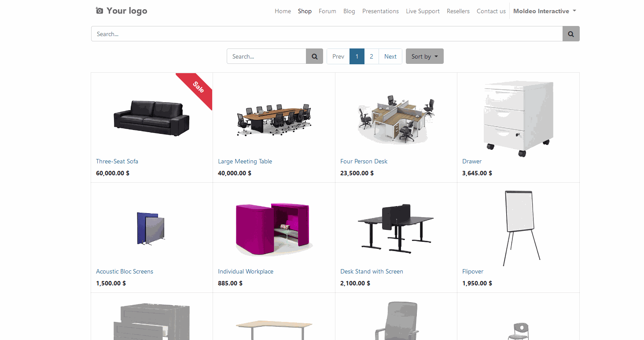View the Individual Workplace image
This screenshot has width=644, height=340.
[274, 229]
